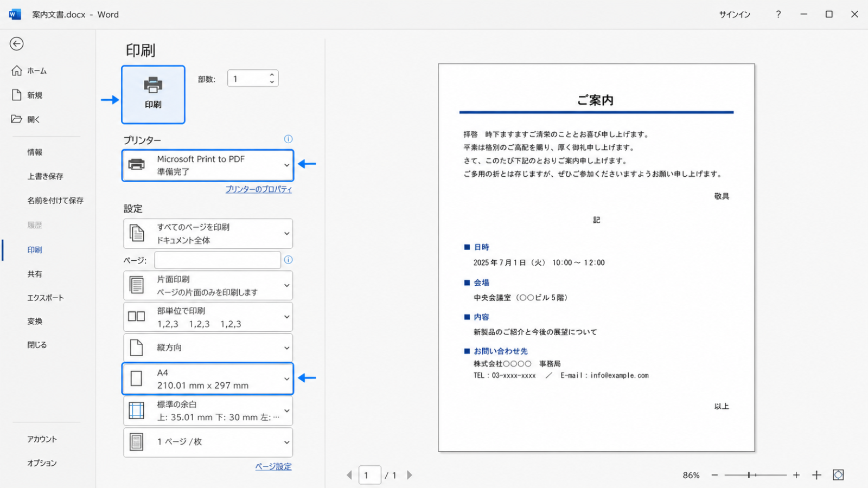Image resolution: width=868 pixels, height=488 pixels.
Task: Click the help question mark icon
Action: tap(778, 14)
